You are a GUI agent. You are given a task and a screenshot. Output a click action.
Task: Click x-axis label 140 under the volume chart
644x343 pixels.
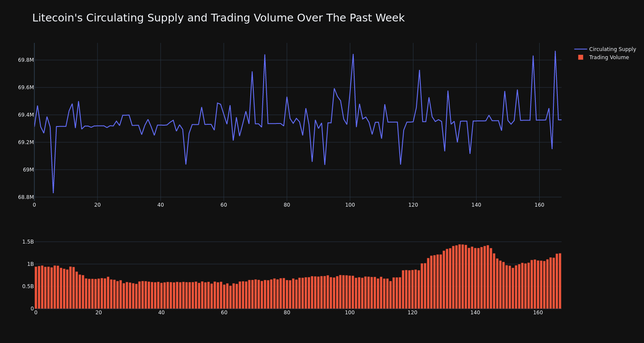coord(475,313)
